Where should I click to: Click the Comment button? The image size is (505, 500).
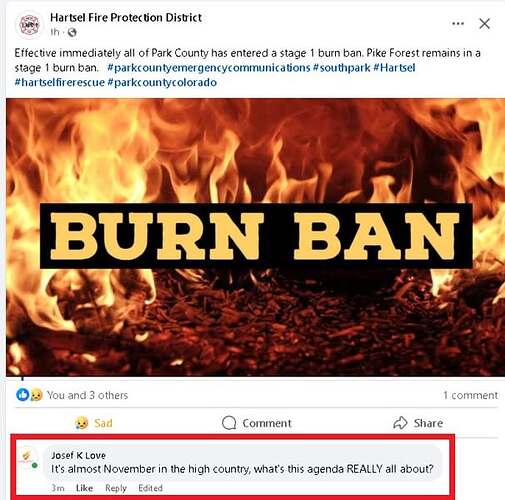[256, 423]
